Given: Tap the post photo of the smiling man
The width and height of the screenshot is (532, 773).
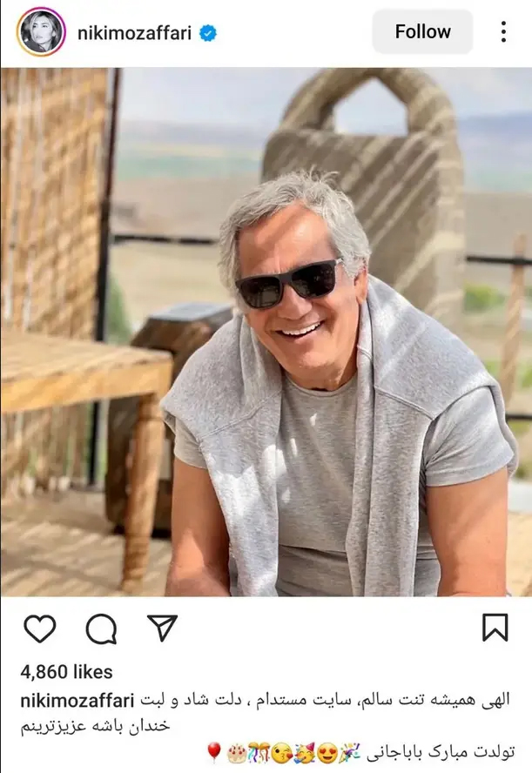Looking at the screenshot, I should (x=266, y=331).
